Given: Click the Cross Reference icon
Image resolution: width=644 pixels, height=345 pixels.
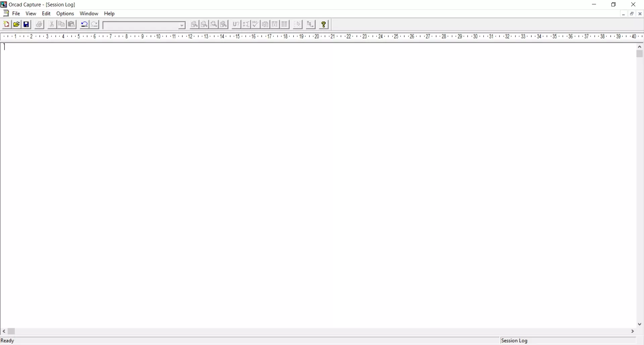Looking at the screenshot, I should [275, 24].
